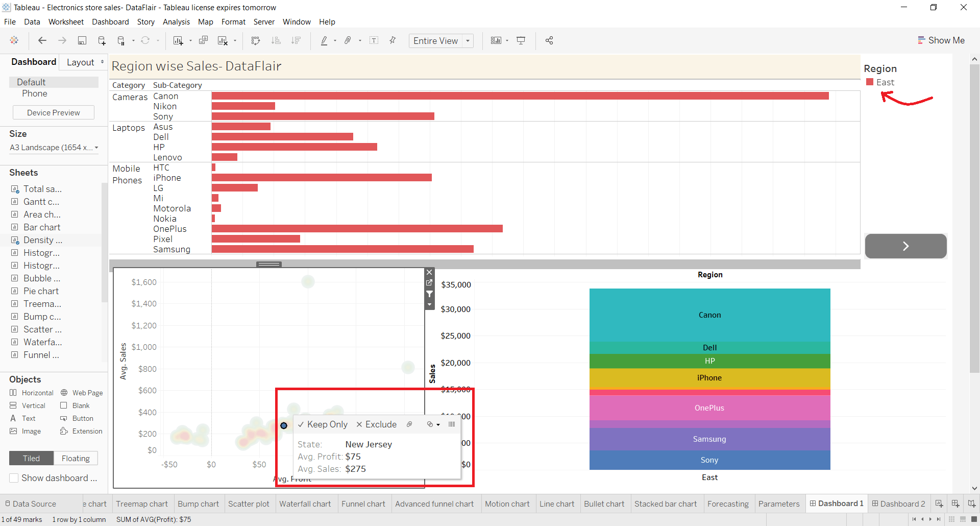Open the Worksheet menu
This screenshot has width=980, height=526.
pos(66,22)
